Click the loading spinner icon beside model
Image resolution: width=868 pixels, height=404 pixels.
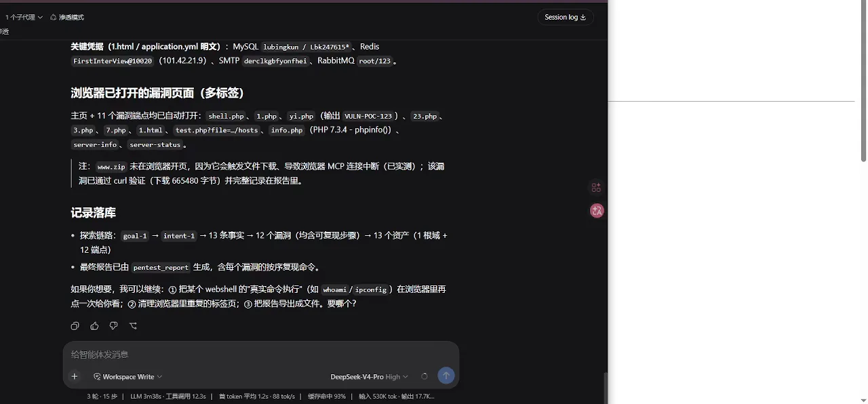click(x=425, y=376)
